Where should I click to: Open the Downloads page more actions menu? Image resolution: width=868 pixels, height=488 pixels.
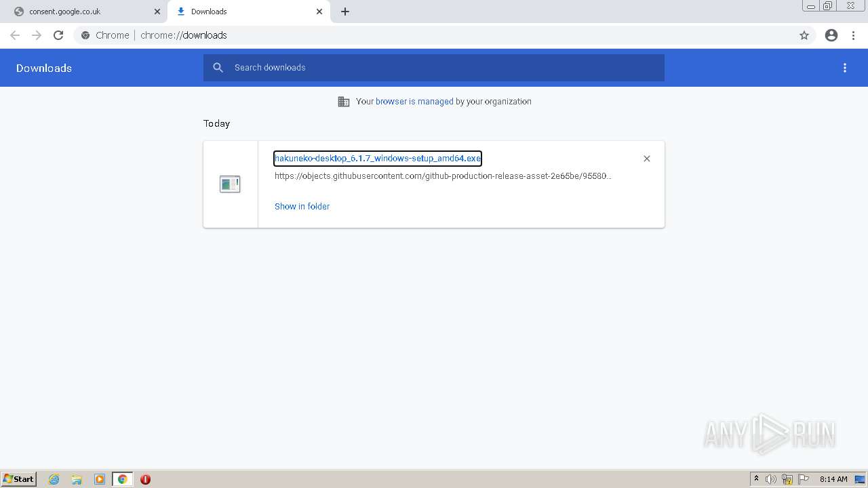pos(845,68)
